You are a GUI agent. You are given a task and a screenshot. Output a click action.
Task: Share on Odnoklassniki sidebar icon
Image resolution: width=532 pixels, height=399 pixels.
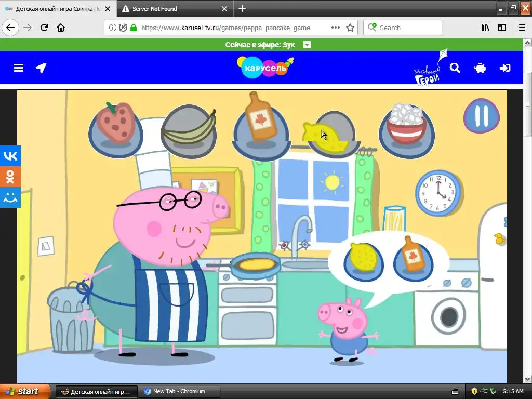pos(10,177)
